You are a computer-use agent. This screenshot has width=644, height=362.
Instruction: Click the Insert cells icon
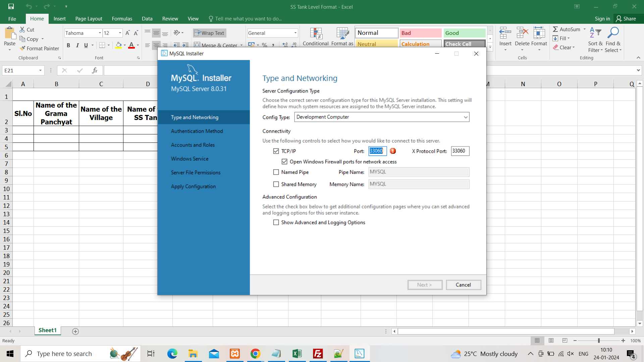[x=505, y=33]
